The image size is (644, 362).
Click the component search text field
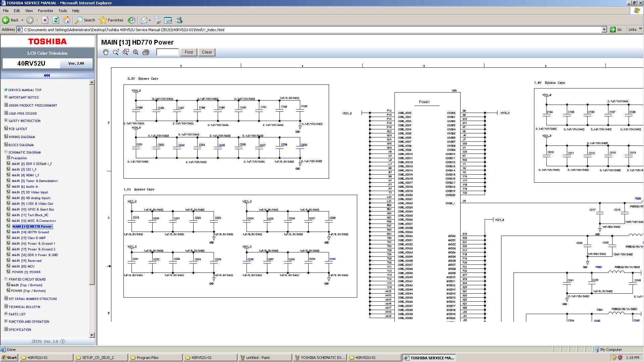(167, 52)
